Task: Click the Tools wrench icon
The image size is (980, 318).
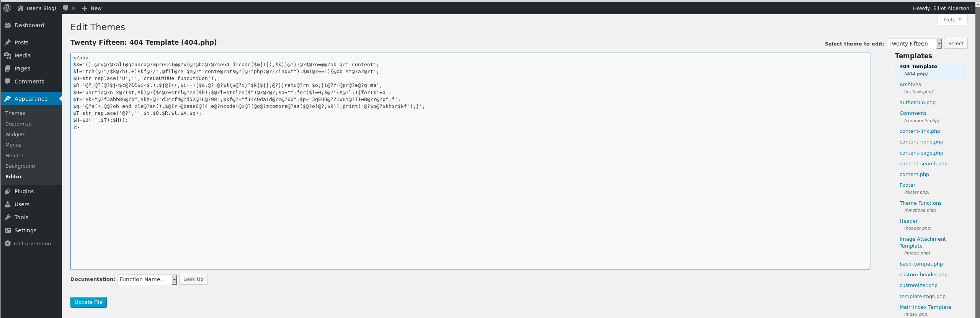Action: (x=8, y=217)
